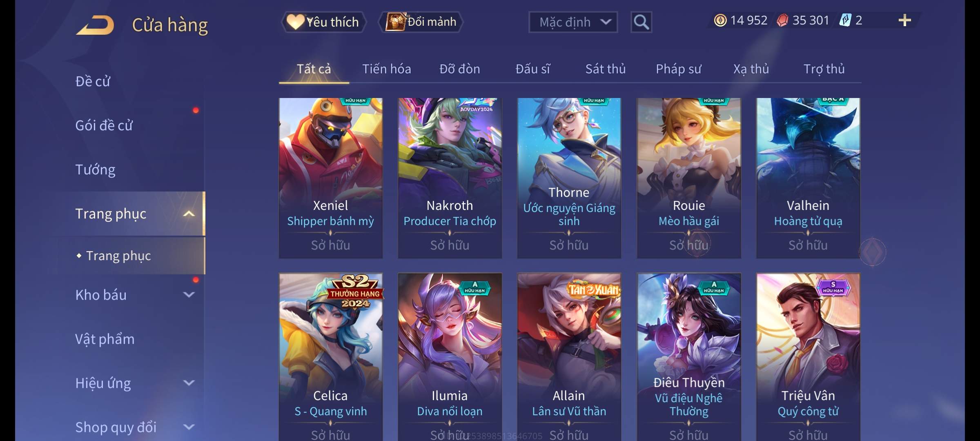
Task: Collapse the Trang phục sidebar section
Action: (189, 214)
